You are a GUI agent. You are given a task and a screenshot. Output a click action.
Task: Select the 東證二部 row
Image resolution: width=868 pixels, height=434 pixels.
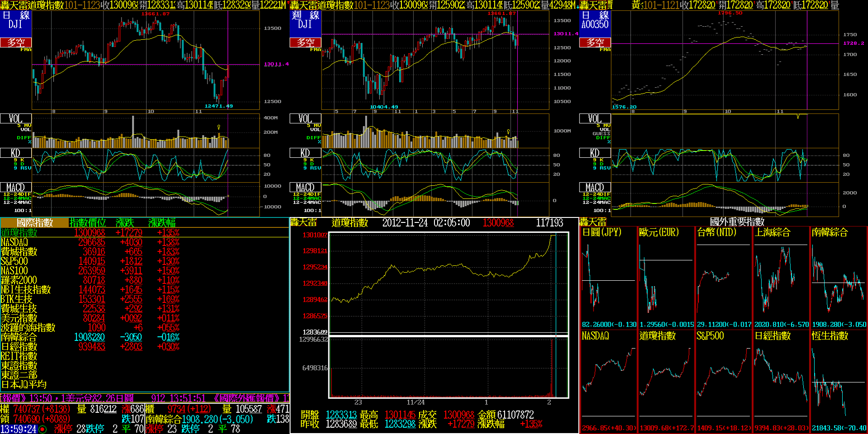click(x=145, y=375)
